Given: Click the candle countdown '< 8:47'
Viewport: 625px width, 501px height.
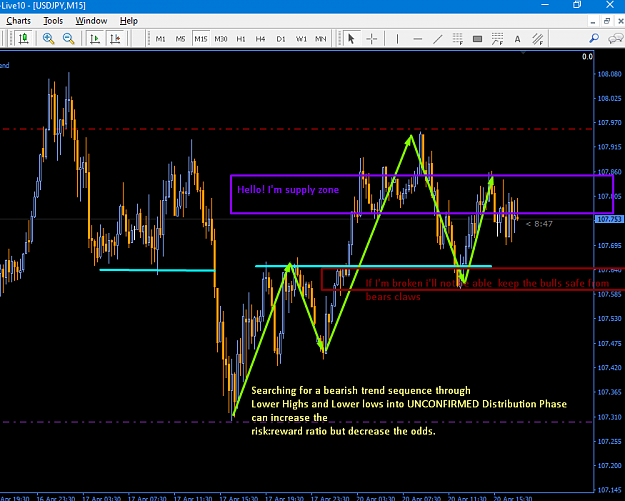Looking at the screenshot, I should pos(539,224).
